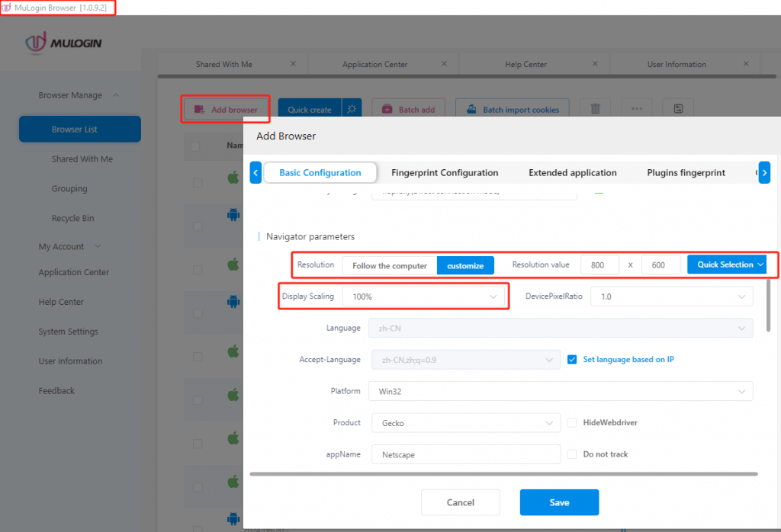
Task: Click the trash delete icon in the toolbar
Action: point(595,108)
